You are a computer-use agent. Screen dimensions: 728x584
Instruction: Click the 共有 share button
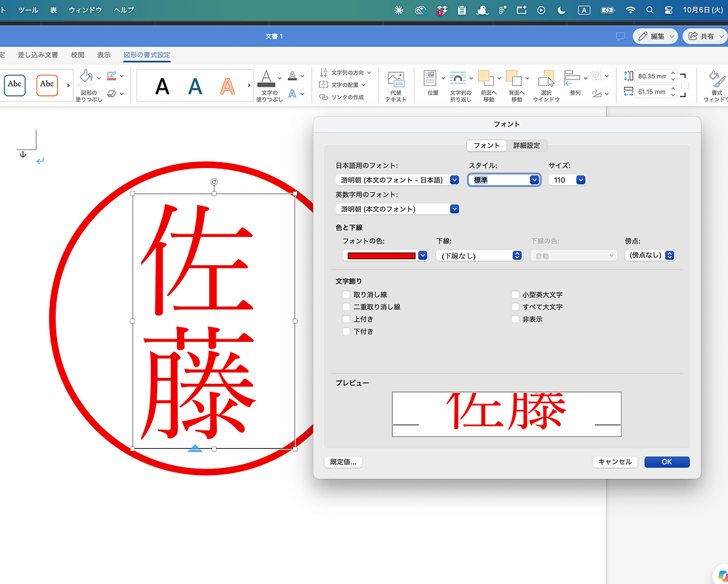[706, 36]
